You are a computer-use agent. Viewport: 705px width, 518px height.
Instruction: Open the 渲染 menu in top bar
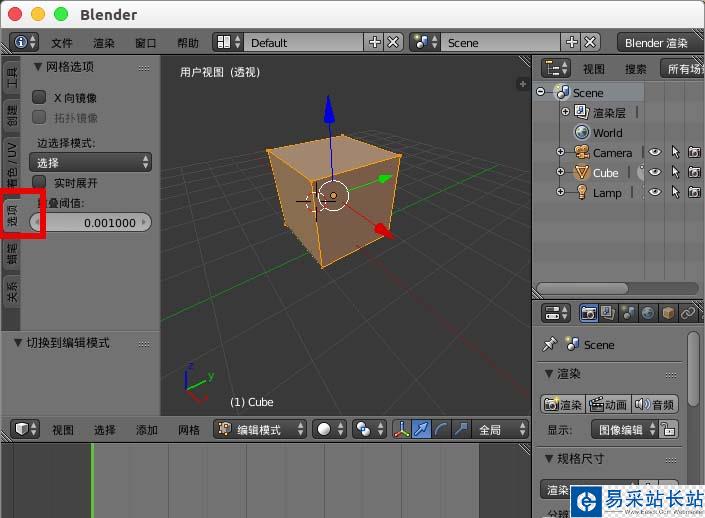104,43
